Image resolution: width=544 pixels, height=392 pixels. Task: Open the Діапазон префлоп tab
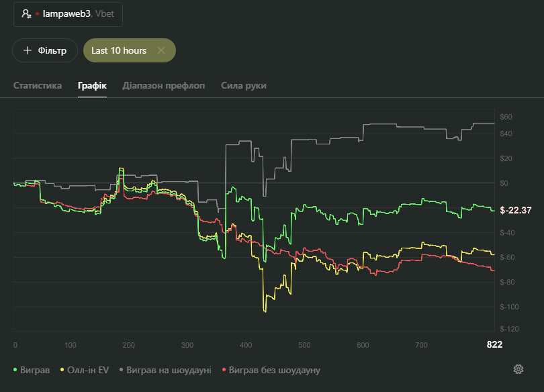click(x=164, y=86)
